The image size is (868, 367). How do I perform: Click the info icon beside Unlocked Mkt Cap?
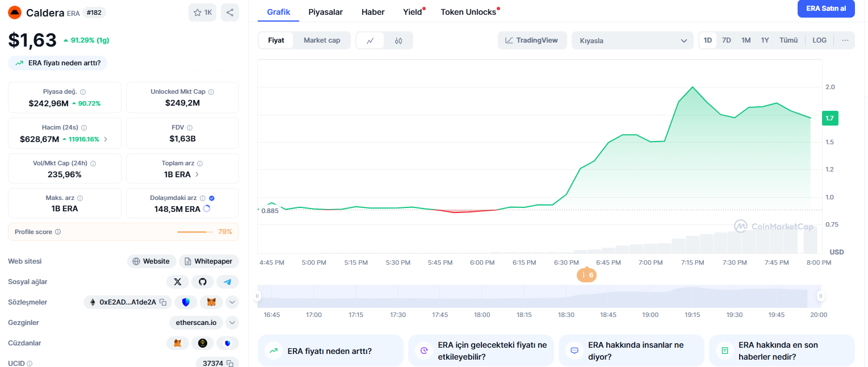tap(211, 92)
